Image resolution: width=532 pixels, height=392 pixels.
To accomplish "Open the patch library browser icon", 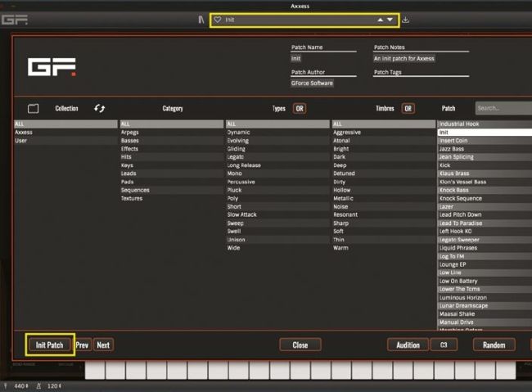I will coord(201,20).
